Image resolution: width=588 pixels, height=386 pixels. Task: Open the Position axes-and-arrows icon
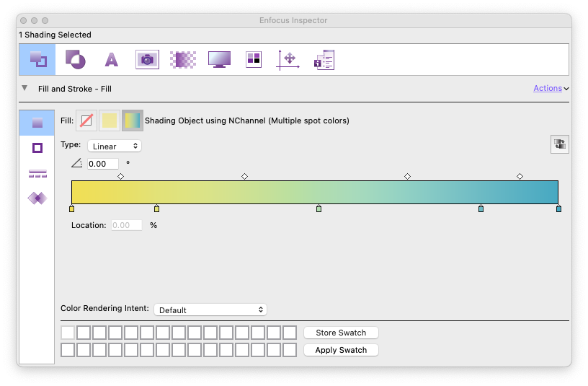(288, 59)
